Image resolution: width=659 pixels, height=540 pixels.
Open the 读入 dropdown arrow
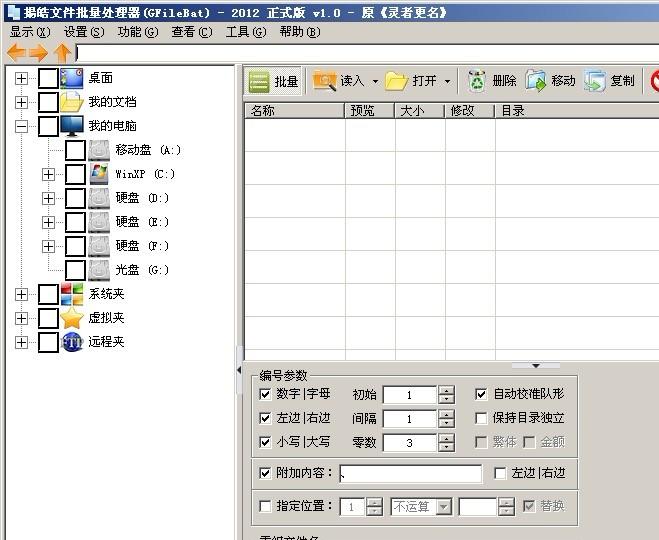[x=375, y=81]
